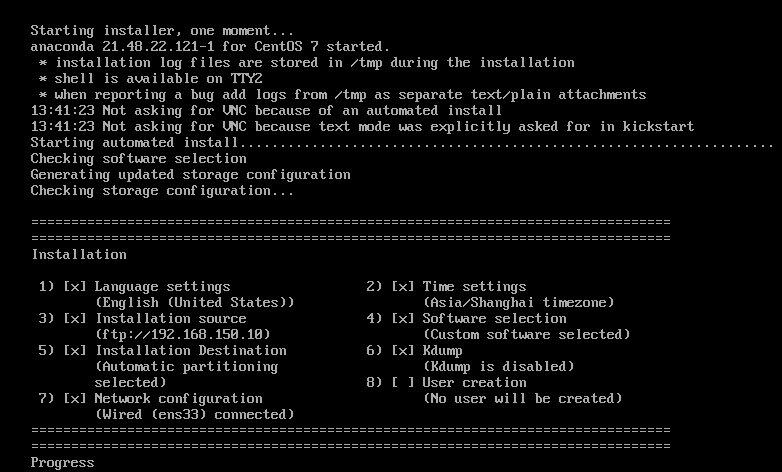782x472 pixels.
Task: Click the ftp://192.168.150.10 source address
Action: click(x=183, y=335)
